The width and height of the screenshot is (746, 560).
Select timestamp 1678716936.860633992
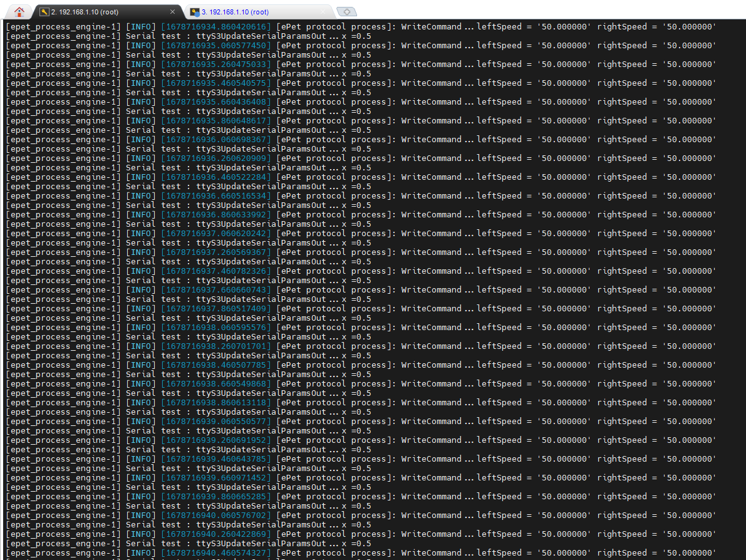point(216,215)
